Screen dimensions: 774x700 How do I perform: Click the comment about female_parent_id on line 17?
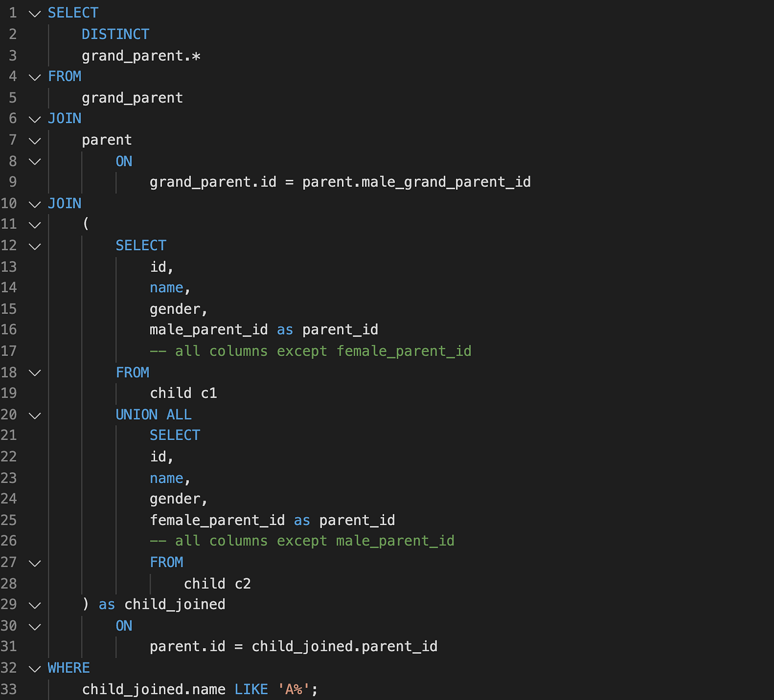[311, 351]
